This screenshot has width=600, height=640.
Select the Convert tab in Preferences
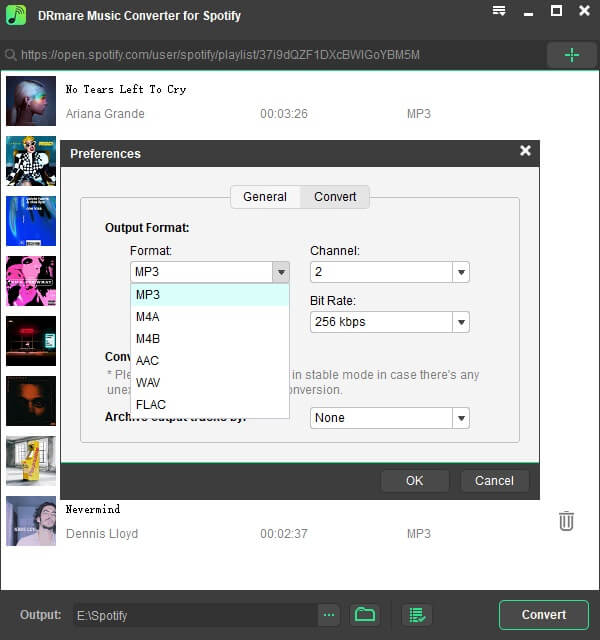tap(335, 197)
